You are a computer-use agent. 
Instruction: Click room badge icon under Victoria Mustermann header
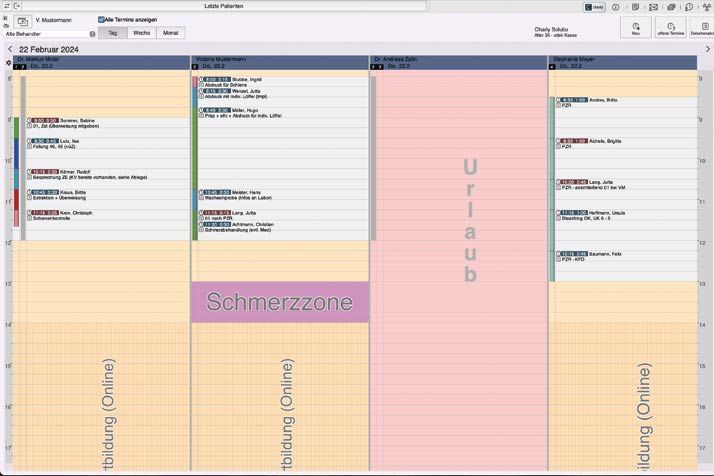coord(195,67)
